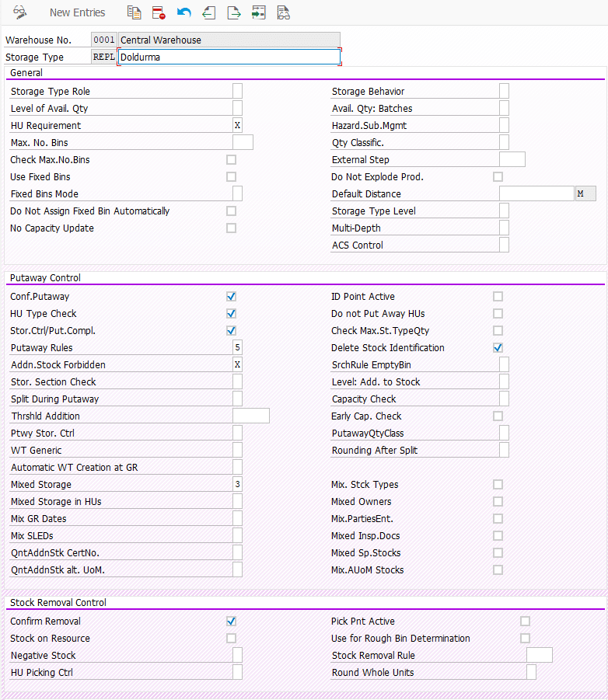Enable the ID Point Active checkbox
Viewport: 608px width, 700px height.
click(x=498, y=297)
